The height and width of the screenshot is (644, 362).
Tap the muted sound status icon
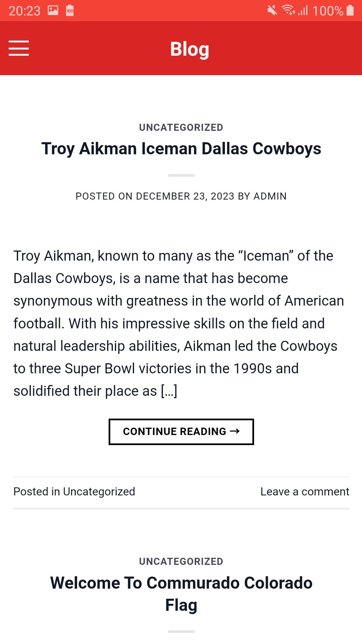pos(273,10)
